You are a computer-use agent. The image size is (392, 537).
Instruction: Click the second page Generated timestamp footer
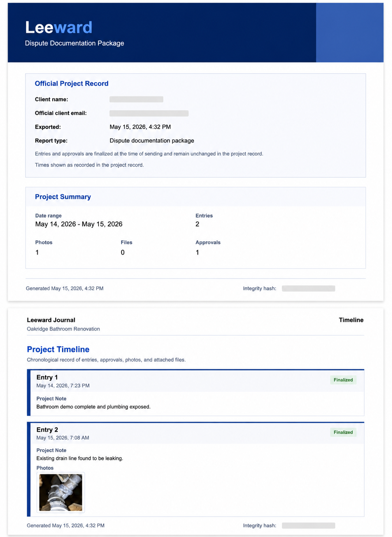[x=66, y=526]
